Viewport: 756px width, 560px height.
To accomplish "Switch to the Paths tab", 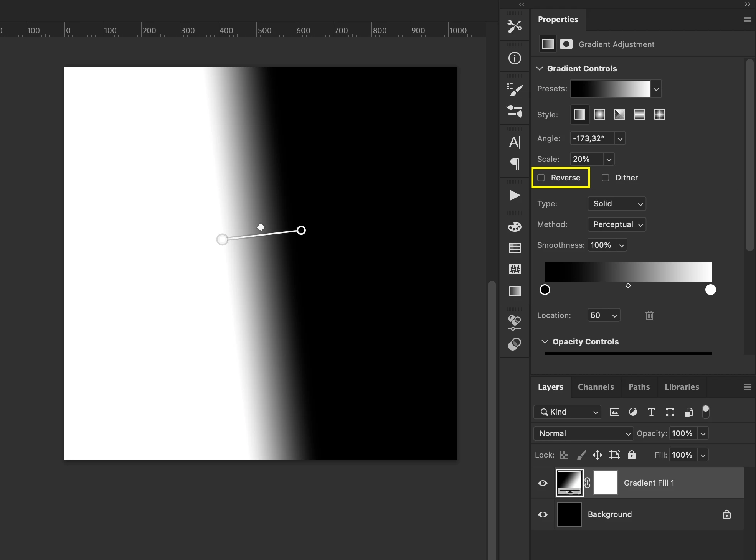I will click(x=639, y=387).
